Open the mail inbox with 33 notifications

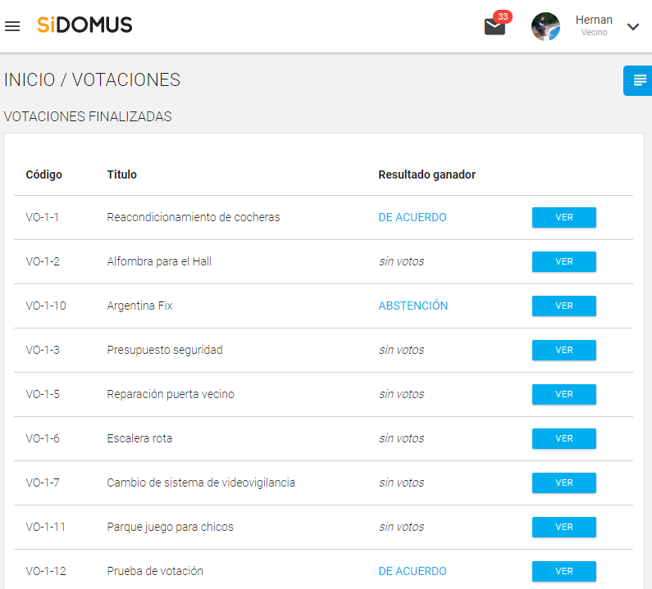coord(497,25)
